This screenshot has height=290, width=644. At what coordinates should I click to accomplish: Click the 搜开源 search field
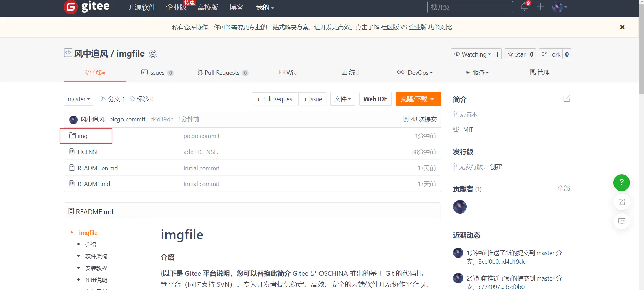click(470, 7)
